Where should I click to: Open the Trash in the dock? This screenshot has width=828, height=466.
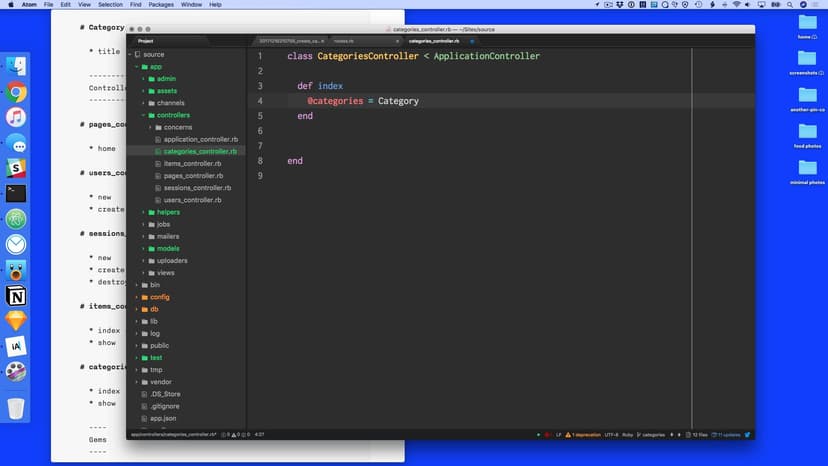16,408
